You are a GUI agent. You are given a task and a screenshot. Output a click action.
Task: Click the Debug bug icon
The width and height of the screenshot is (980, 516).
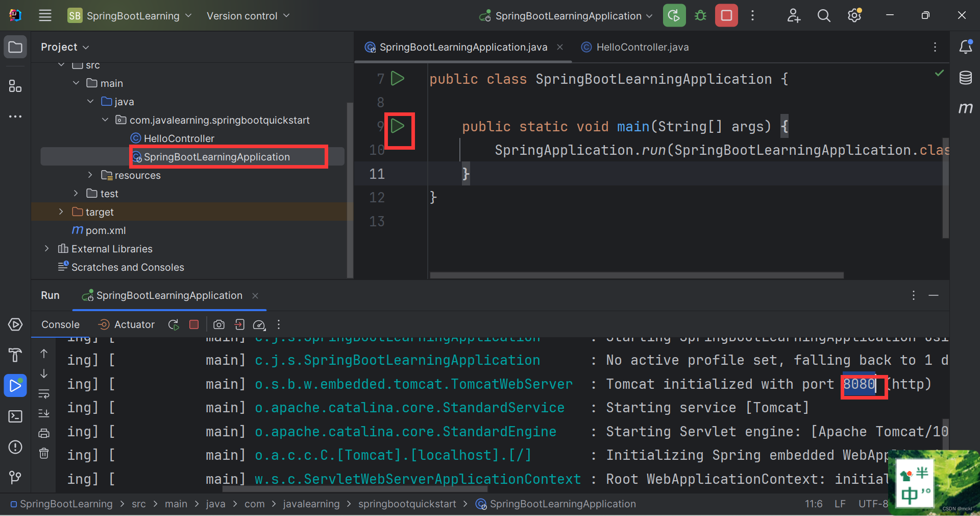[700, 15]
